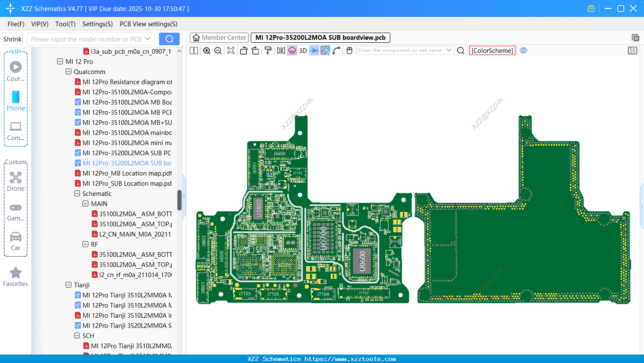644x363 pixels.
Task: Click the Shrink button above the sidebar
Action: [12, 38]
